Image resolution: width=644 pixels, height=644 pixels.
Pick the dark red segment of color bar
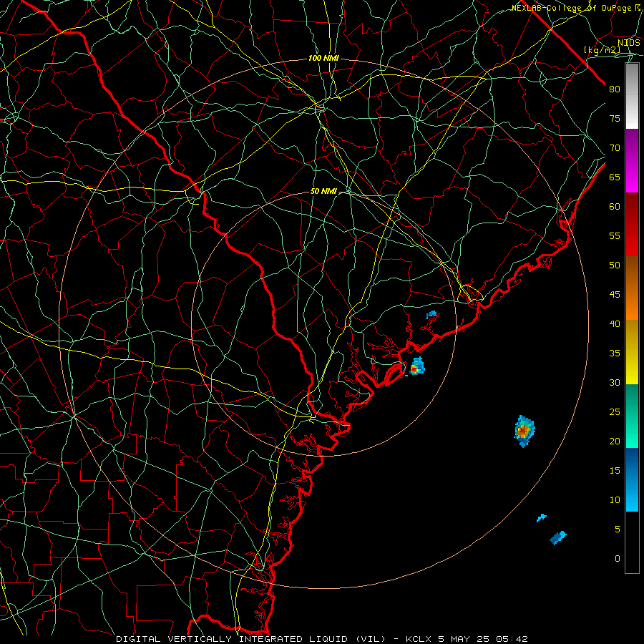click(x=632, y=225)
